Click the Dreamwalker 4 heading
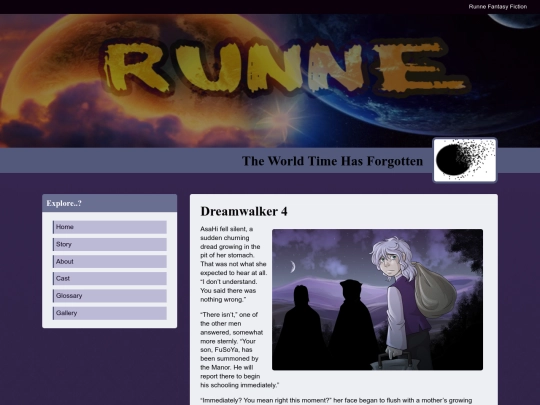The image size is (540, 405). pos(244,211)
